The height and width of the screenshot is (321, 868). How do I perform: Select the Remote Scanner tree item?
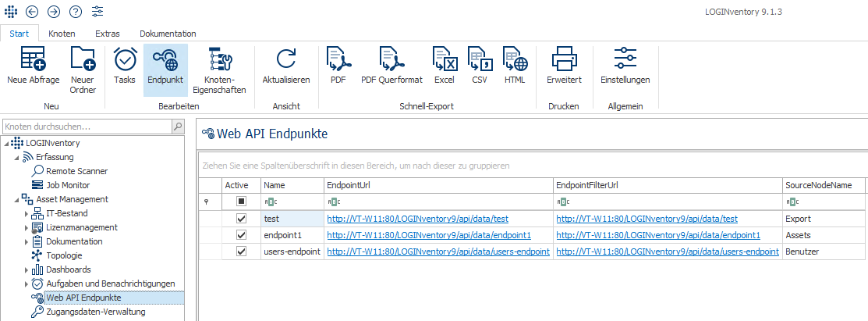point(77,171)
